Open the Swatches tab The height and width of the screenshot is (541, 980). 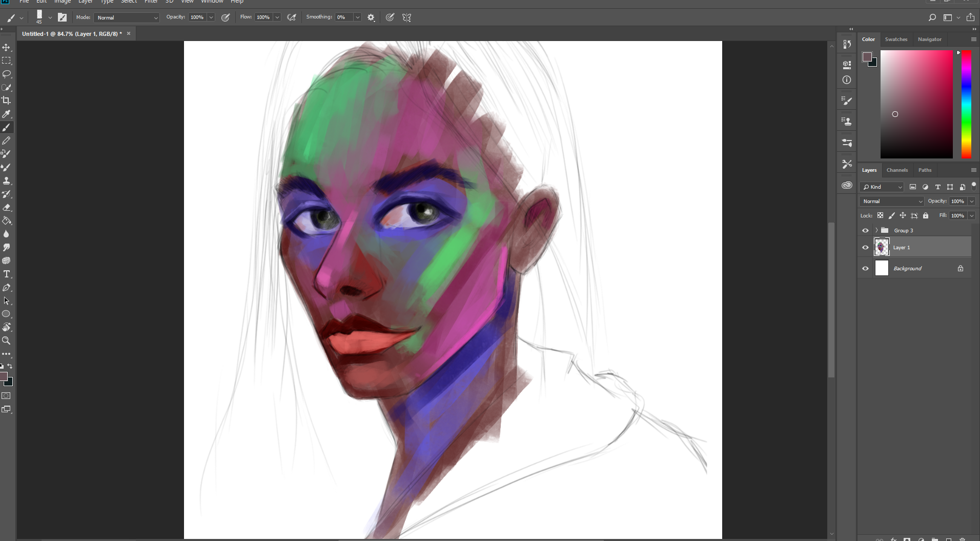click(896, 39)
